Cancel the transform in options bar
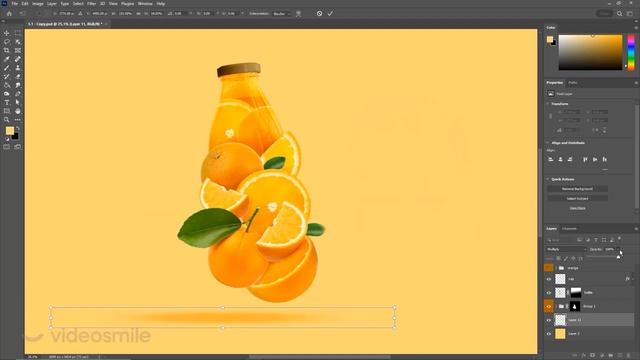The width and height of the screenshot is (640, 360). [319, 13]
